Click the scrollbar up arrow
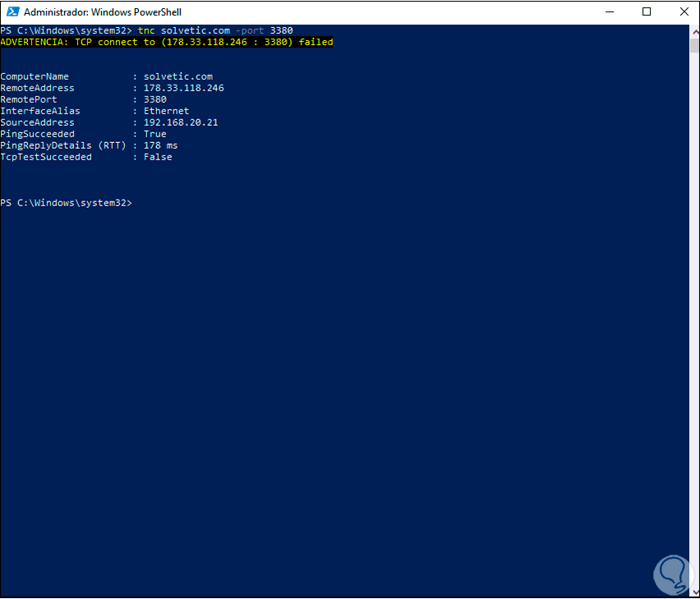The height and width of the screenshot is (599, 700). pos(695,32)
